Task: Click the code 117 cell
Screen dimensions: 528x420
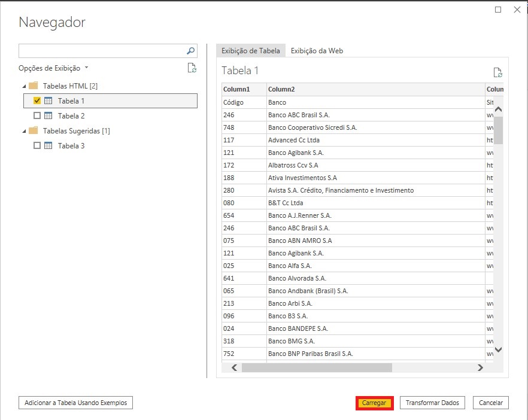Action: coord(244,140)
